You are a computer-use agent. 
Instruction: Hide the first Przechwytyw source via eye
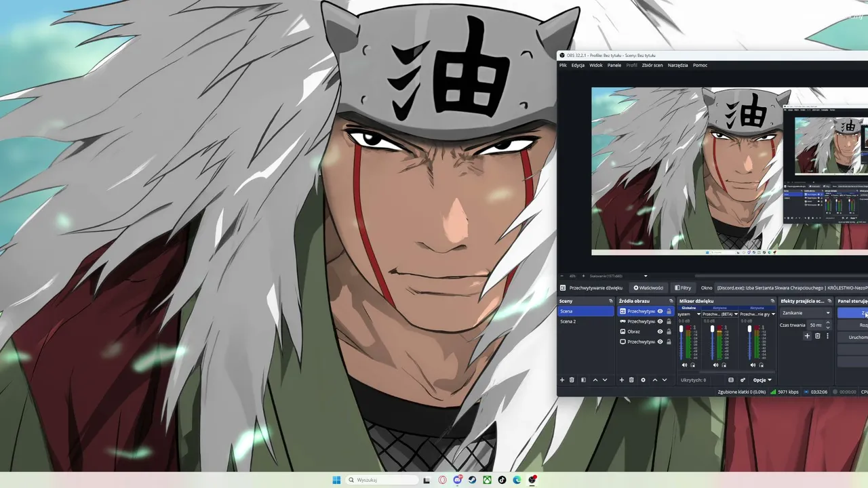tap(660, 312)
